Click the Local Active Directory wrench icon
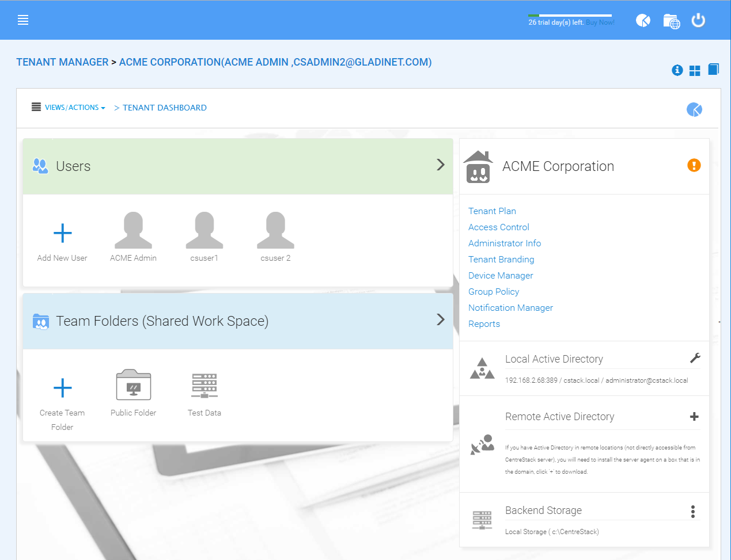 point(695,359)
